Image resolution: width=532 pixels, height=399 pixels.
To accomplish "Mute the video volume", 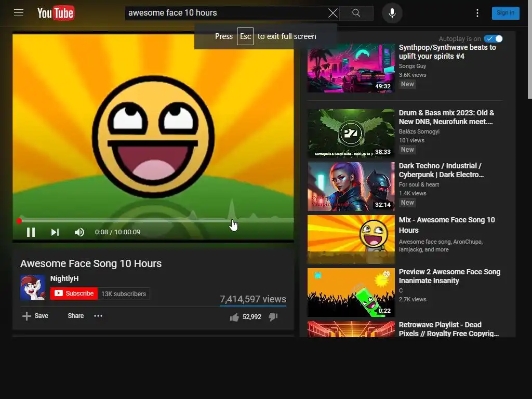I will pos(79,232).
